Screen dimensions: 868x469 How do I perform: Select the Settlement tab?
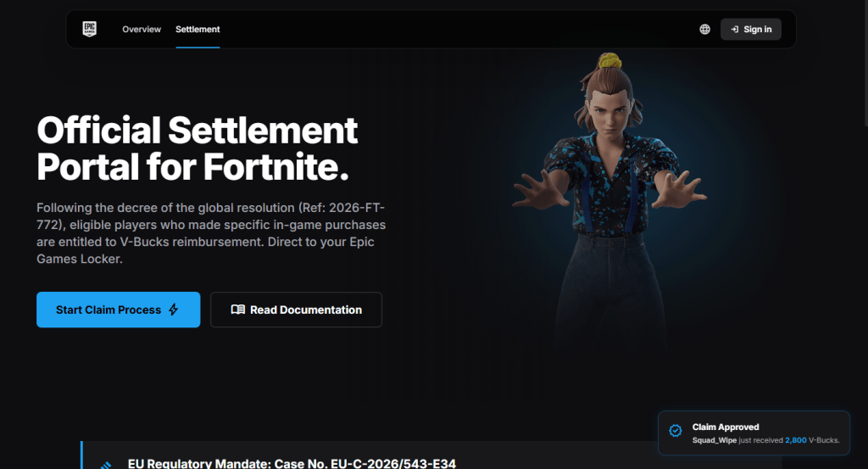(x=198, y=30)
